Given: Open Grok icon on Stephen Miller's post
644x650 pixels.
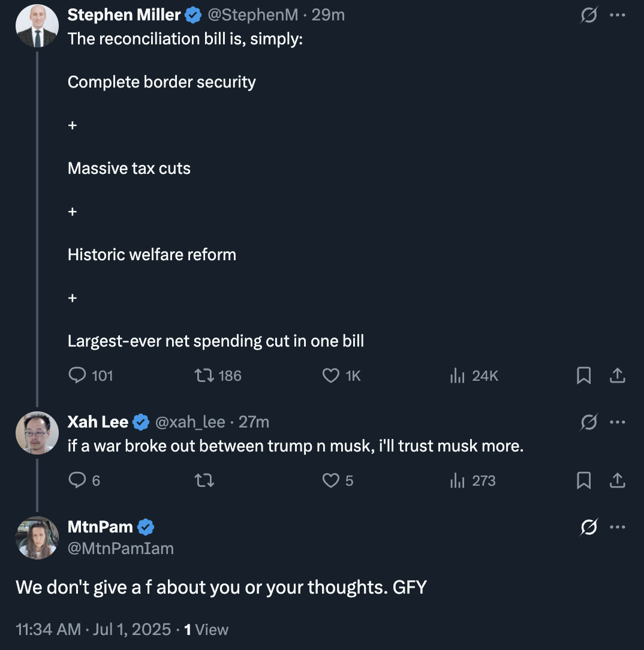Looking at the screenshot, I should [x=588, y=16].
